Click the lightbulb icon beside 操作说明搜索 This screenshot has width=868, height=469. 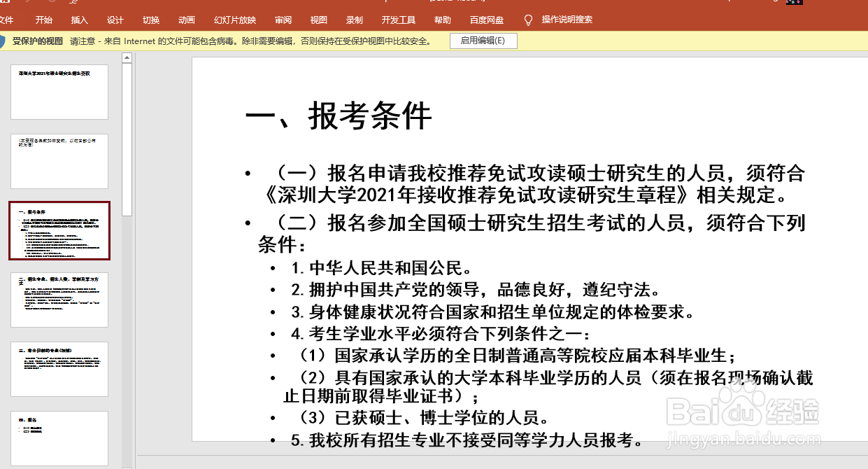(x=529, y=20)
